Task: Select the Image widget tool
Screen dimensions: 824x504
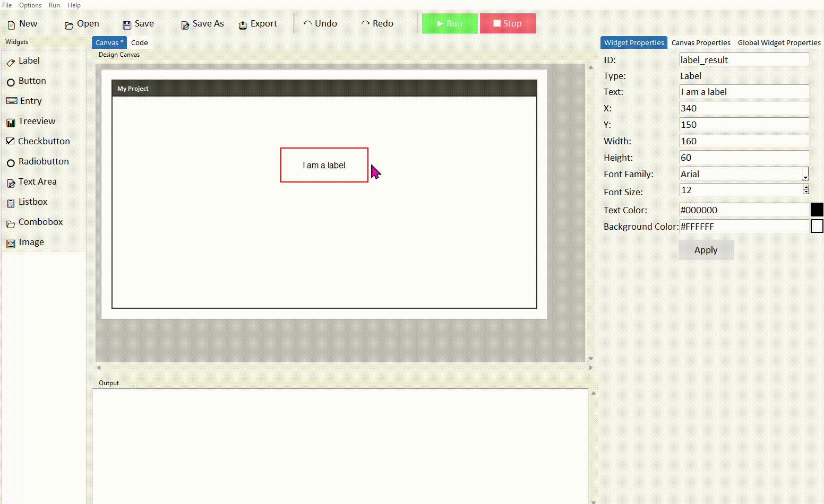Action: tap(31, 242)
